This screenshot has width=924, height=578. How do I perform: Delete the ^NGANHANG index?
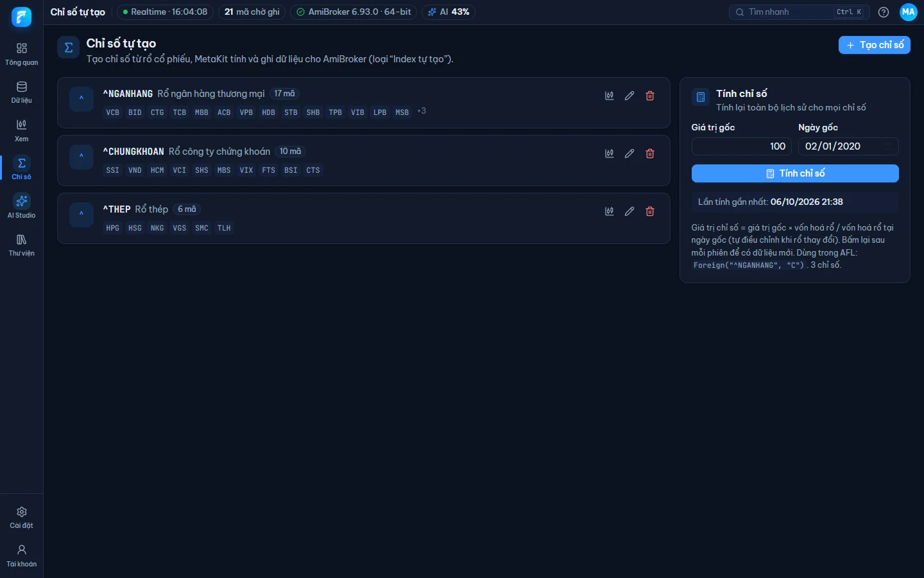click(x=650, y=96)
